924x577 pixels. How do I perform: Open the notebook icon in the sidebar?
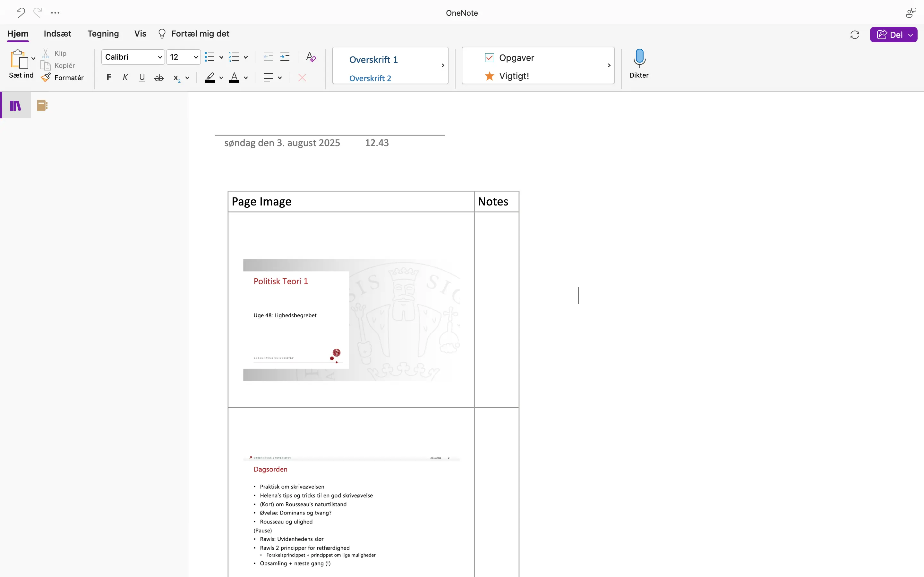point(42,105)
